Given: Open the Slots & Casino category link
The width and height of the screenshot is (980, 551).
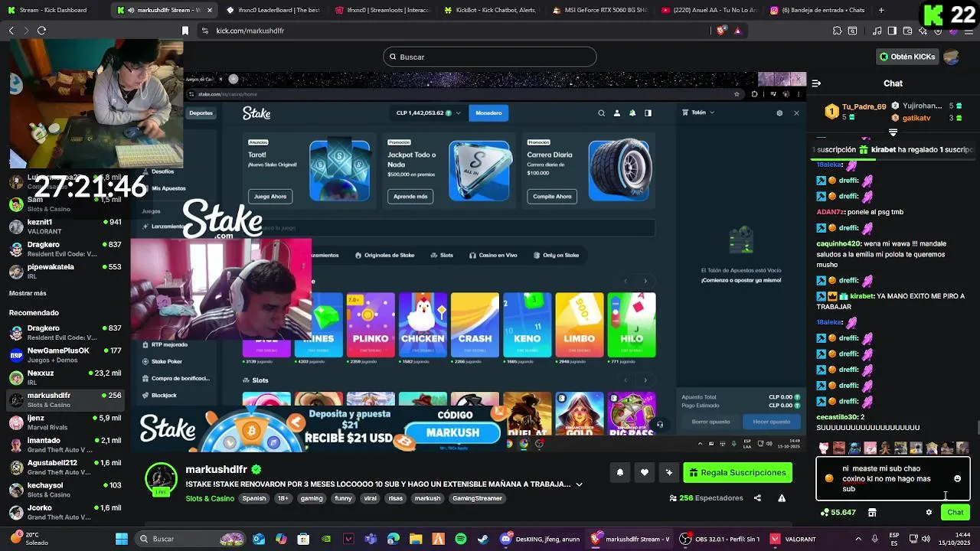Looking at the screenshot, I should pos(210,498).
